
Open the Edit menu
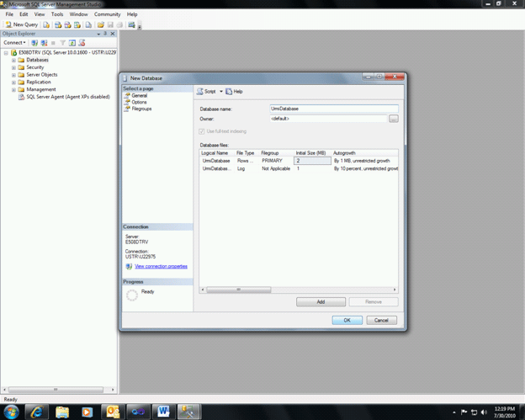point(24,14)
